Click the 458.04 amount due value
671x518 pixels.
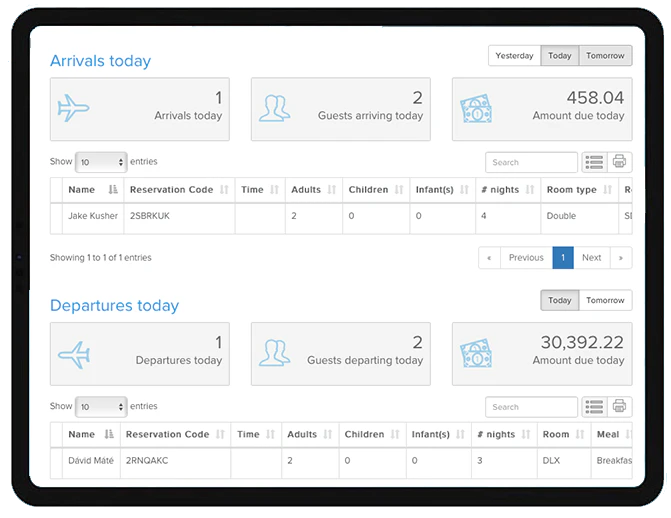(x=595, y=98)
